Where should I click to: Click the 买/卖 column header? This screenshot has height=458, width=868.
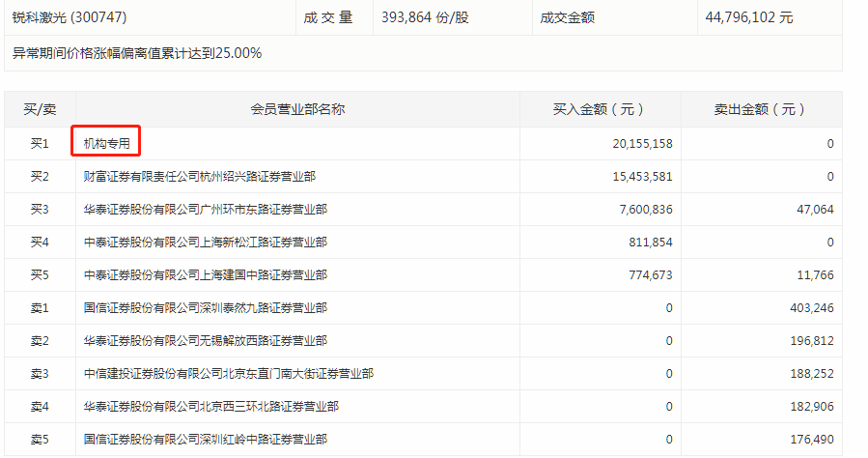coord(40,109)
